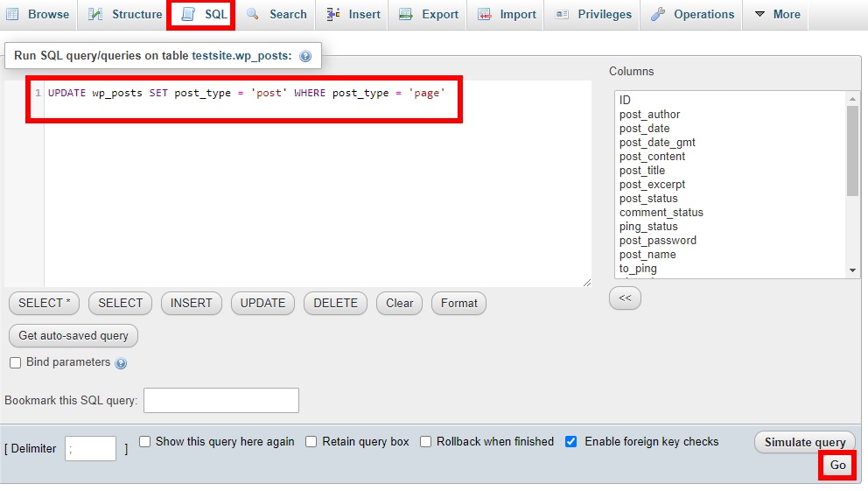Uncheck Enable foreign key checks
The width and height of the screenshot is (868, 491).
pyautogui.click(x=570, y=442)
